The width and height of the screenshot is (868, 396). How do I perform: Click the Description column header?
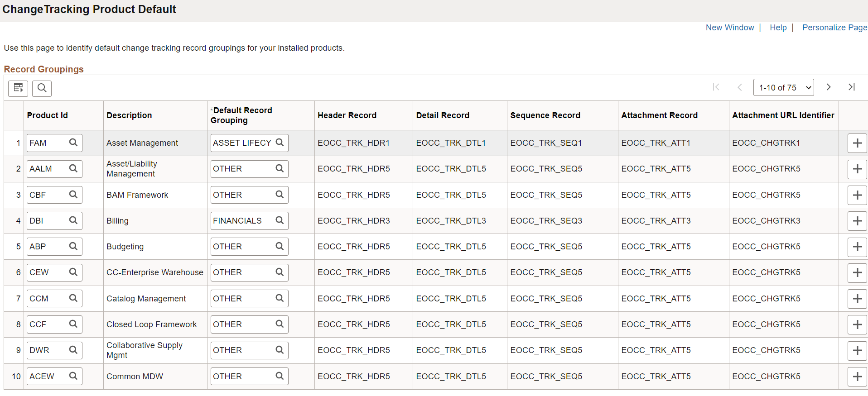tap(129, 115)
